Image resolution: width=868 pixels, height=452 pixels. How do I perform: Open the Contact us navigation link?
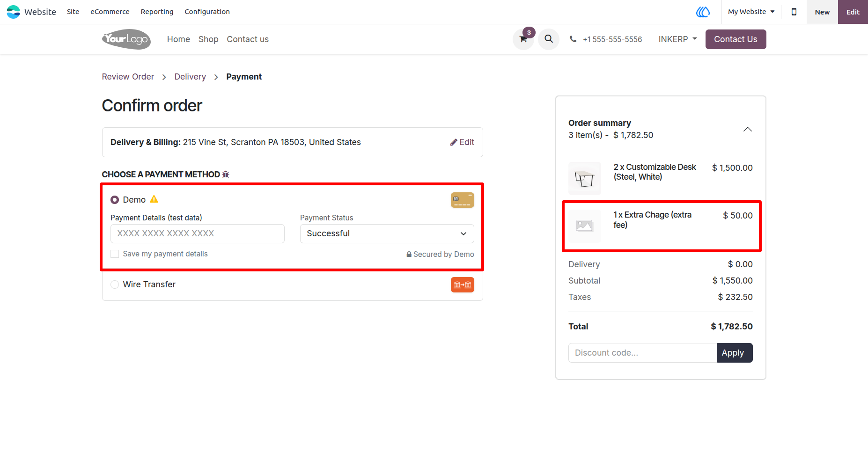248,39
